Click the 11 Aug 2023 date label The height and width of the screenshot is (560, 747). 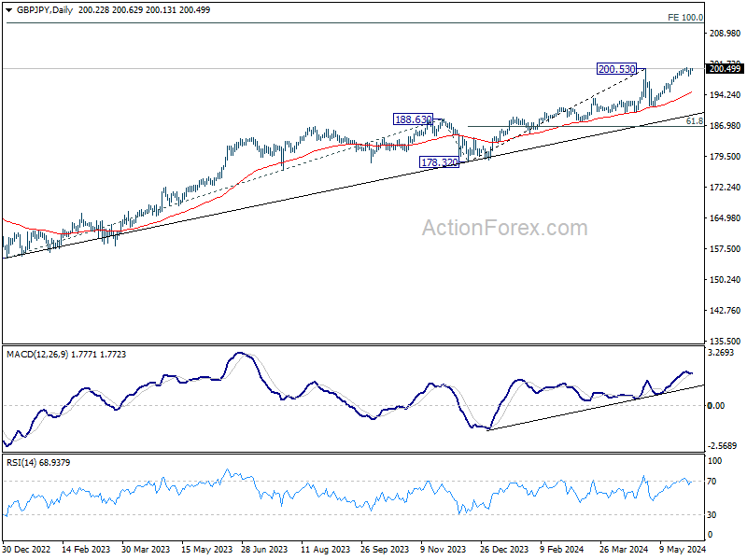pyautogui.click(x=325, y=550)
